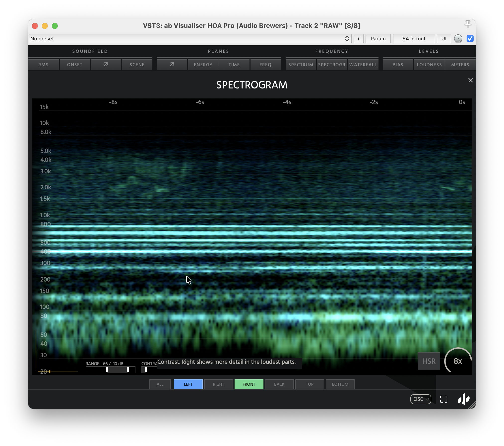Click the Param button

point(378,39)
